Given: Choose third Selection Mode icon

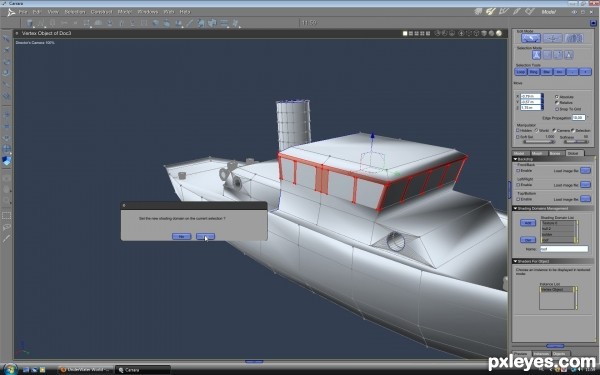Looking at the screenshot, I should (x=558, y=55).
